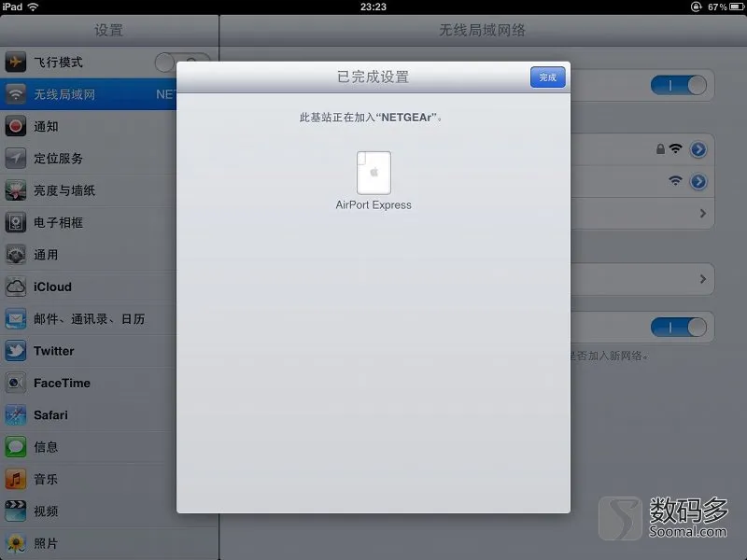Click the 设置 sidebar header

tap(108, 30)
